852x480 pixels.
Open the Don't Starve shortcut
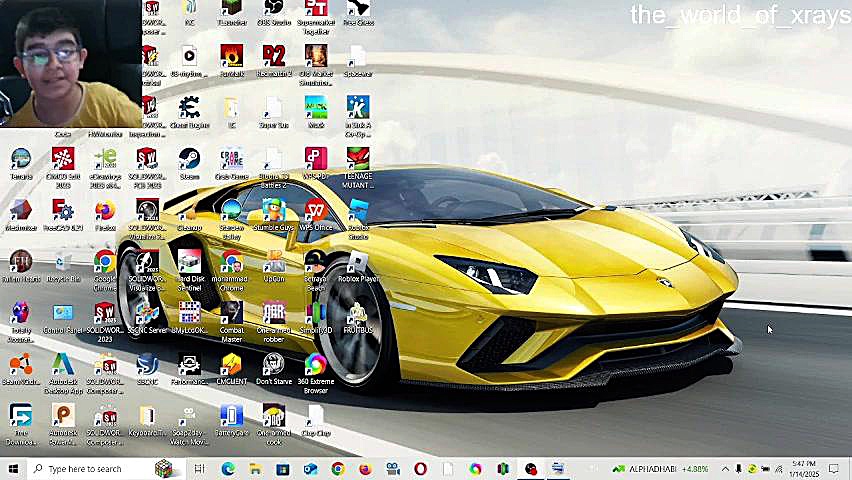[x=273, y=369]
